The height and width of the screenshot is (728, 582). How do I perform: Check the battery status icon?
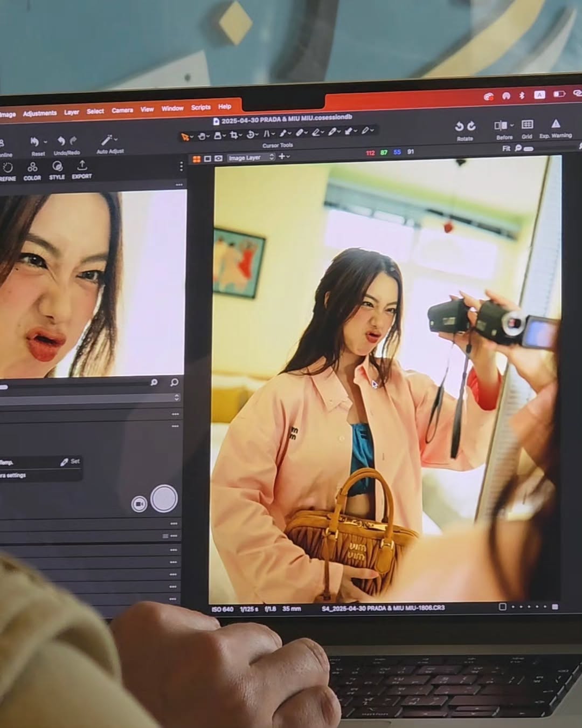pos(559,94)
